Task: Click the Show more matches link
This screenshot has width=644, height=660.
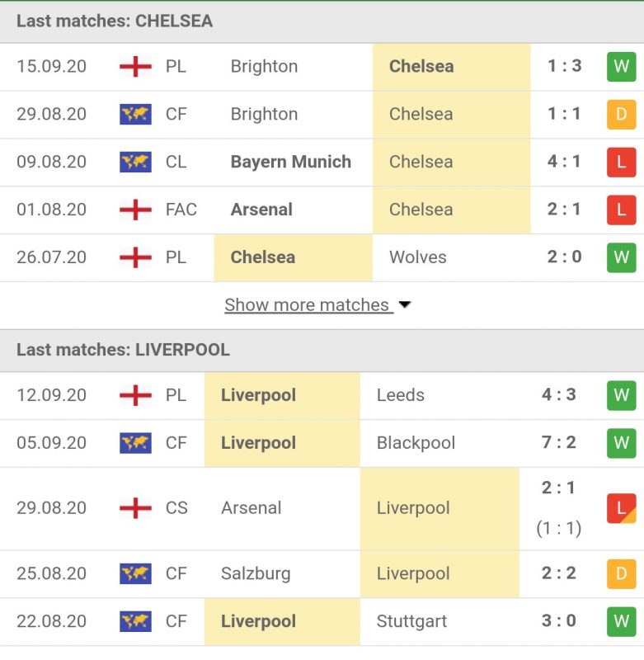Action: point(307,305)
